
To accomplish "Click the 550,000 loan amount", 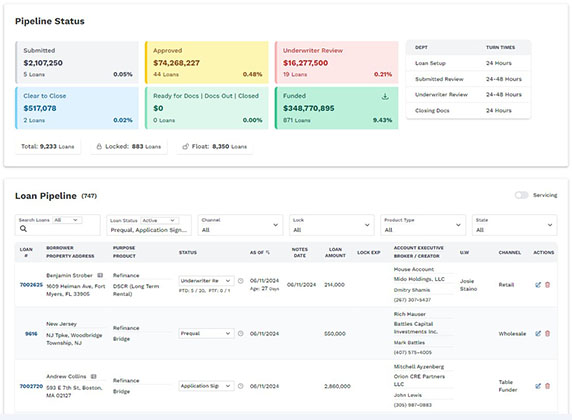I will (335, 334).
